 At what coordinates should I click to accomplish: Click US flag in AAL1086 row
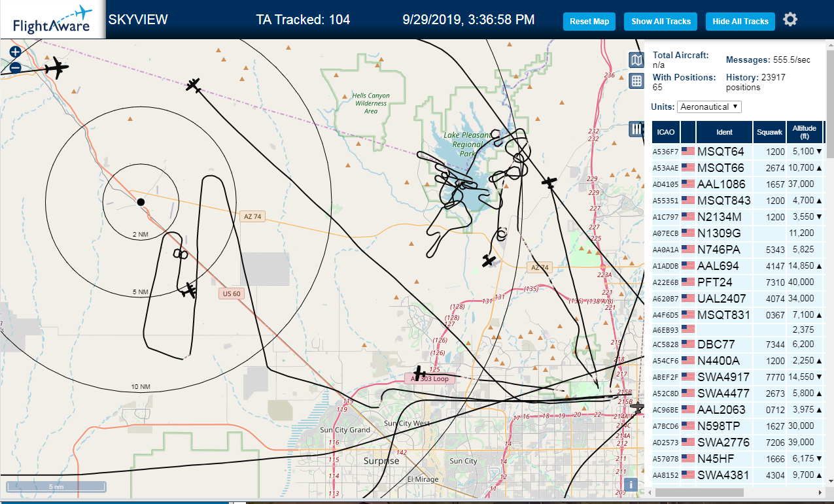click(x=688, y=184)
